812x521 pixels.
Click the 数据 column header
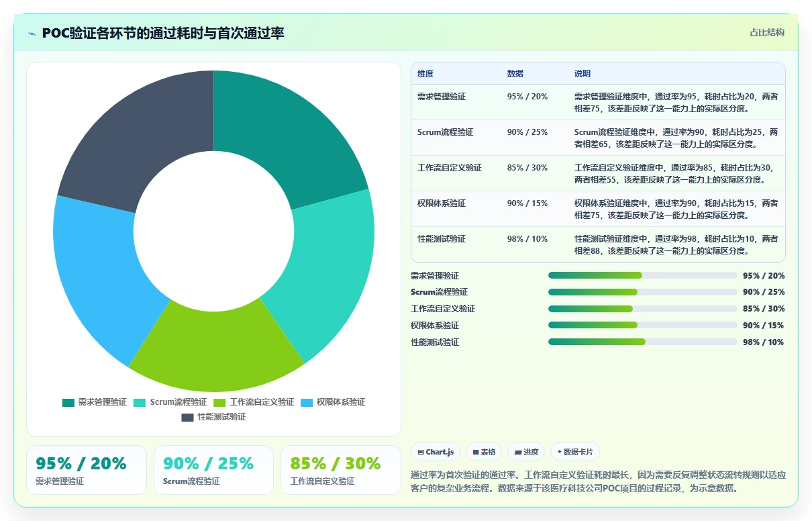tap(515, 74)
